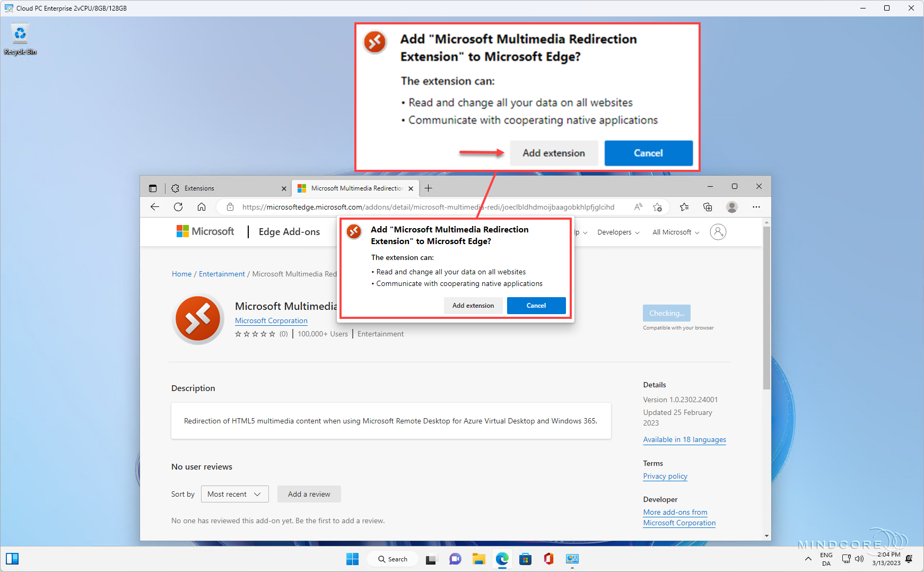Open the browser favorites icon
Screen dimensions: 924x572
coord(684,207)
